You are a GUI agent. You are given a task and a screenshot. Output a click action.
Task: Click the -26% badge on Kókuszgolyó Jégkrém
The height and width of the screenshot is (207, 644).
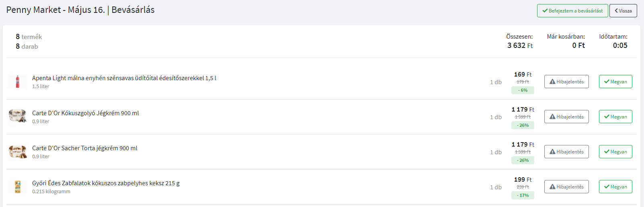pyautogui.click(x=523, y=125)
